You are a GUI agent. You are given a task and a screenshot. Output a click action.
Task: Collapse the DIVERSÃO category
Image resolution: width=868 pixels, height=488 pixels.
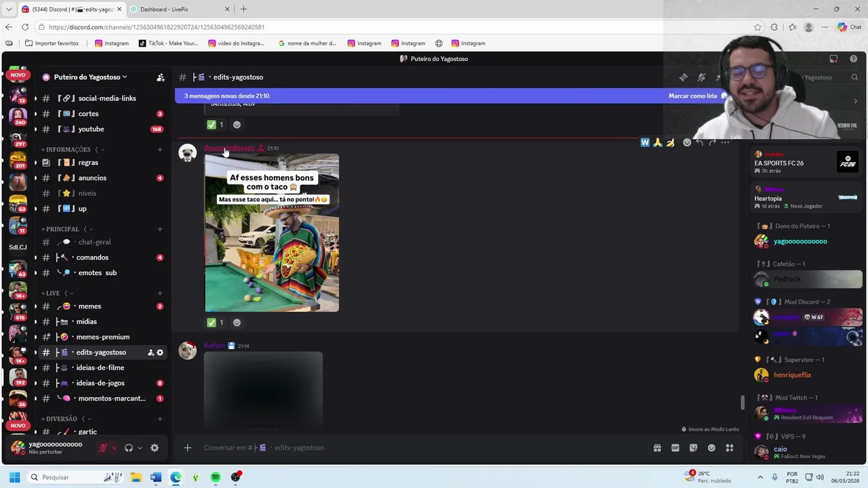tap(62, 419)
